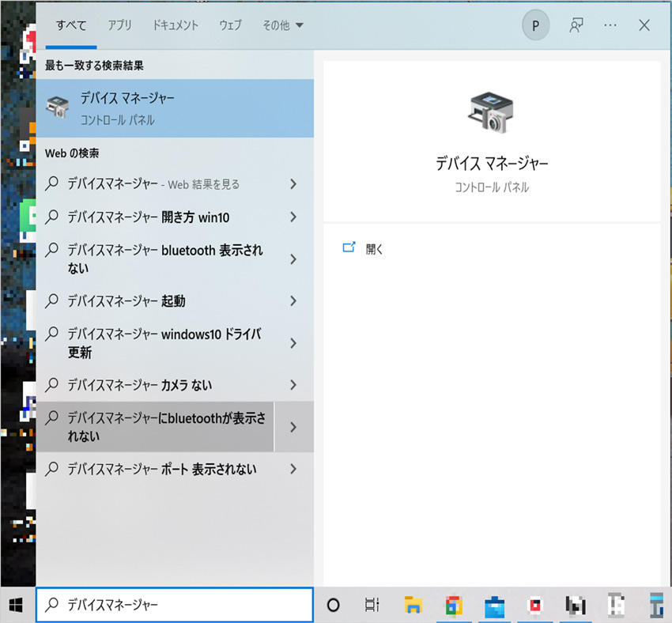The height and width of the screenshot is (623, 672).
Task: Expand chevron for 'windows10 ドライバ 更新' row
Action: pos(293,343)
